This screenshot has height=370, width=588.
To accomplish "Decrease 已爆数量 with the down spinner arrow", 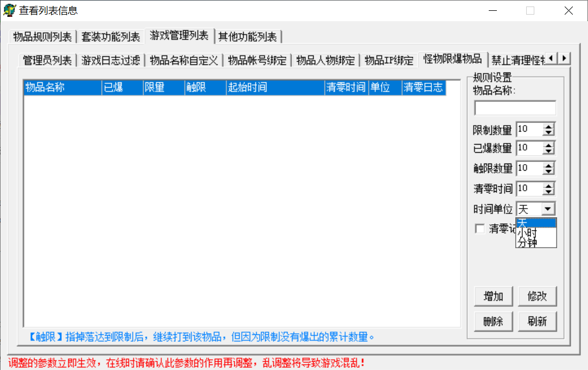I will [x=549, y=151].
